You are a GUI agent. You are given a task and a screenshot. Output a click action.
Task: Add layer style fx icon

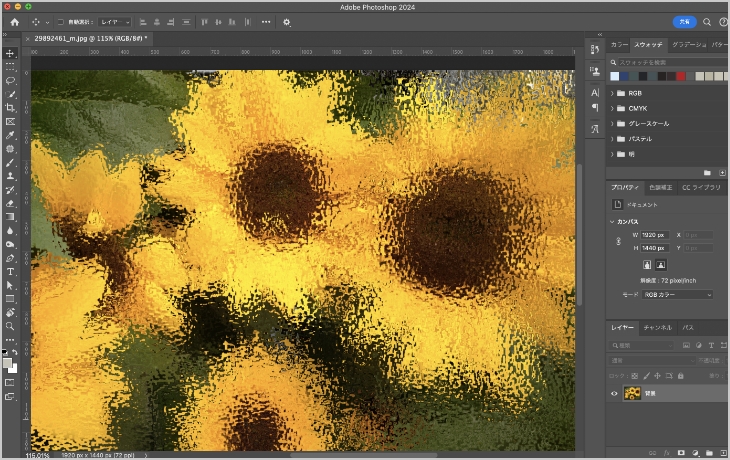tap(667, 453)
